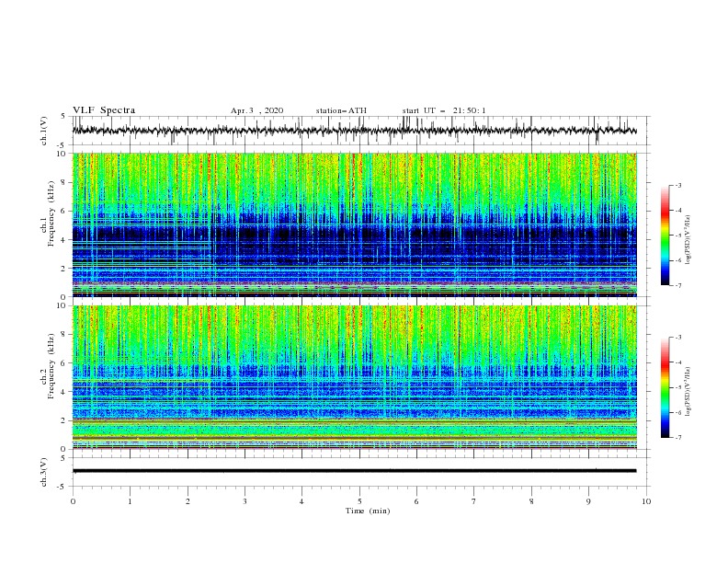Click inside the ch.2 spectrogram panel
Image resolution: width=728 pixels, height=563 pixels.
pyautogui.click(x=355, y=377)
